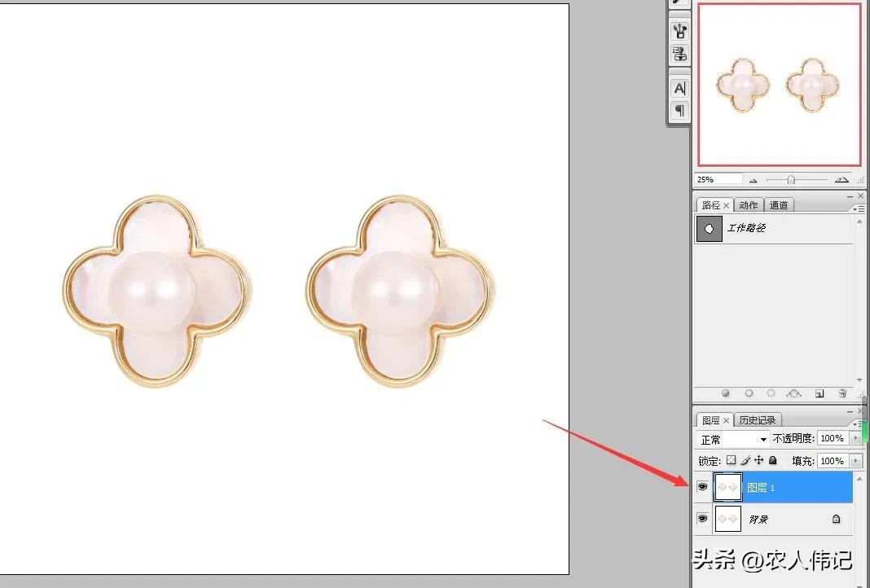This screenshot has height=588, width=870.
Task: Open the Paragraph panel icon
Action: coord(679,111)
